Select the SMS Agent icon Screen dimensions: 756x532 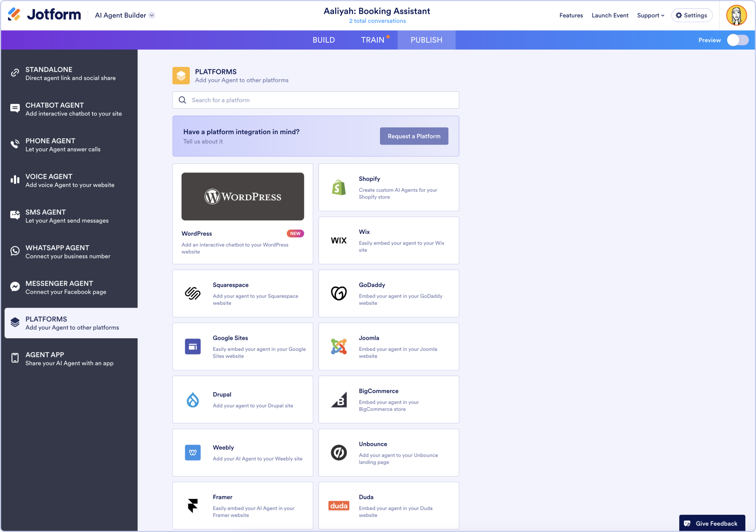coord(15,215)
